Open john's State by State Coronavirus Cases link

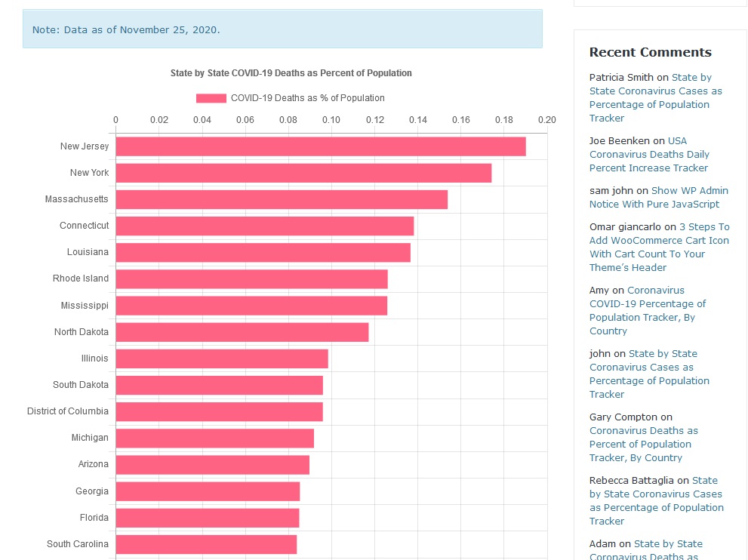pyautogui.click(x=649, y=374)
